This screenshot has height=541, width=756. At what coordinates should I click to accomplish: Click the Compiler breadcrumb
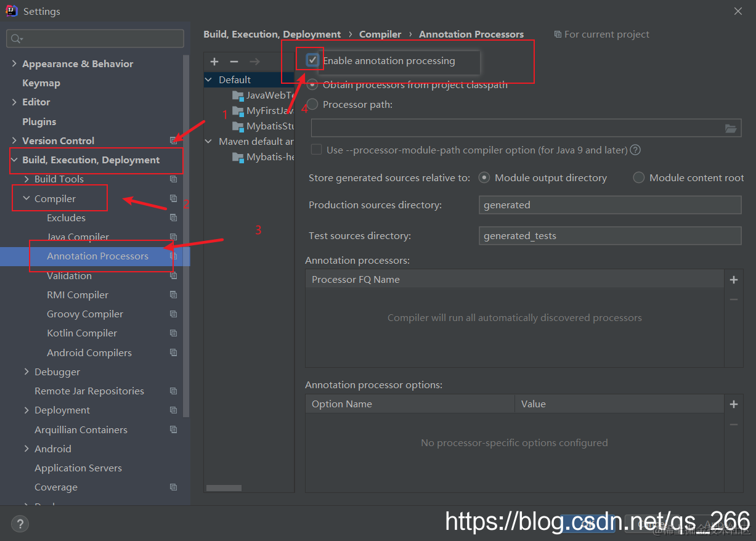(380, 34)
